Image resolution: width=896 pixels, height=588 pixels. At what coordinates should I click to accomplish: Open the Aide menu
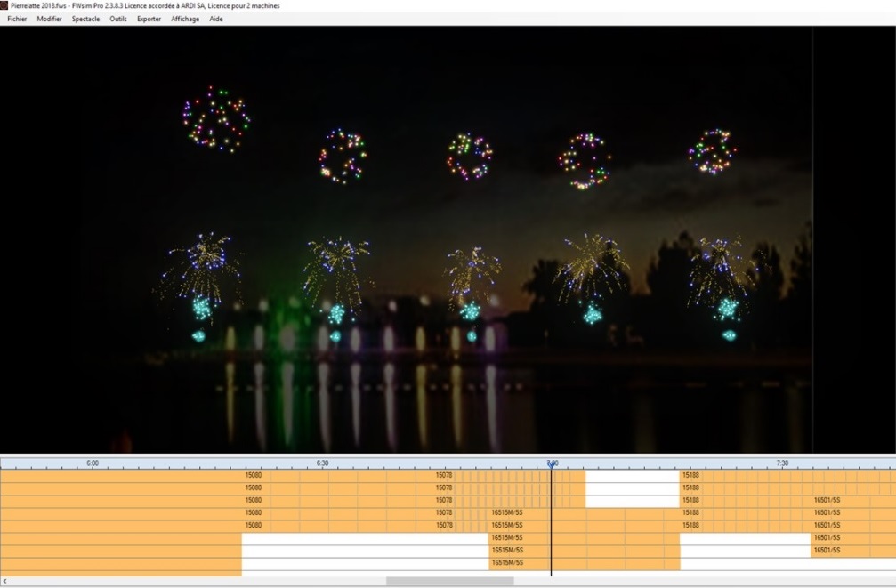pos(216,19)
